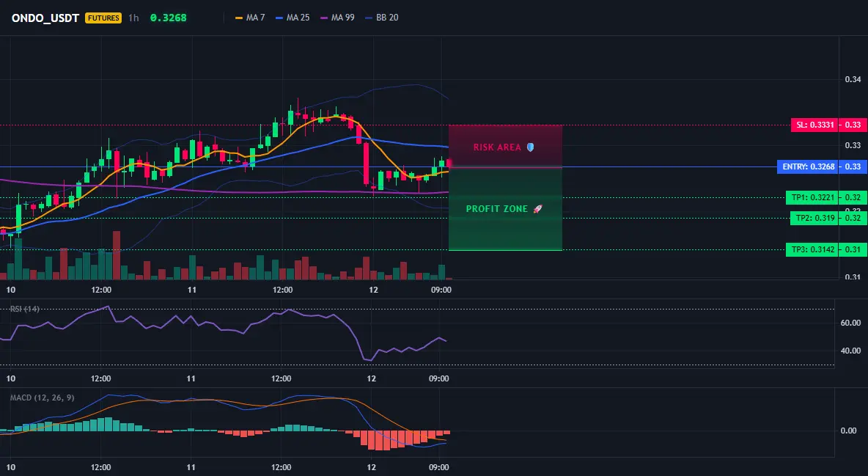Screen dimensions: 868x476
Task: Click the RISK AREA label
Action: pyautogui.click(x=497, y=147)
